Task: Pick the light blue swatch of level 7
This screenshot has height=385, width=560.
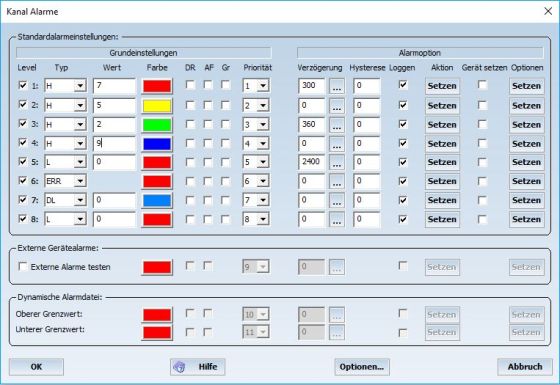Action: coord(157,201)
